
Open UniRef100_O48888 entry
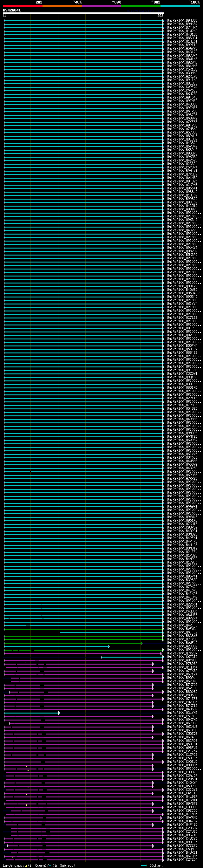(x=182, y=105)
